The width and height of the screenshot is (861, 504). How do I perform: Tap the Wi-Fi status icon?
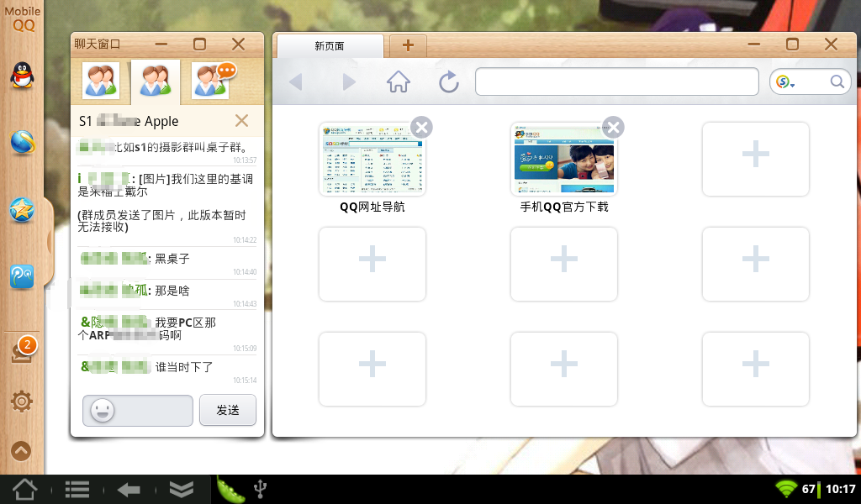pyautogui.click(x=786, y=489)
